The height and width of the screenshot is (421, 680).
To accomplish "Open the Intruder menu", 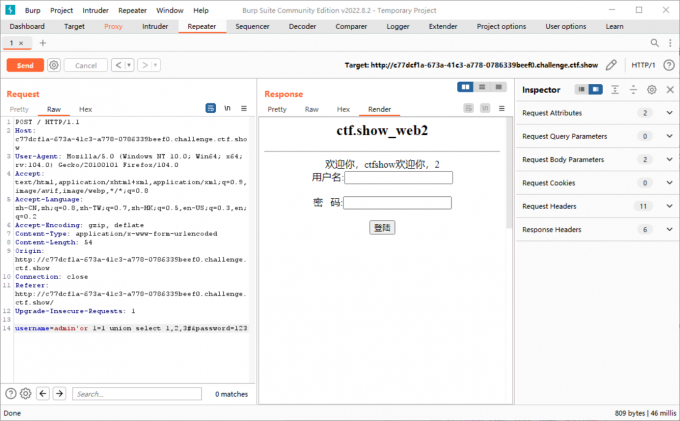I will [95, 10].
